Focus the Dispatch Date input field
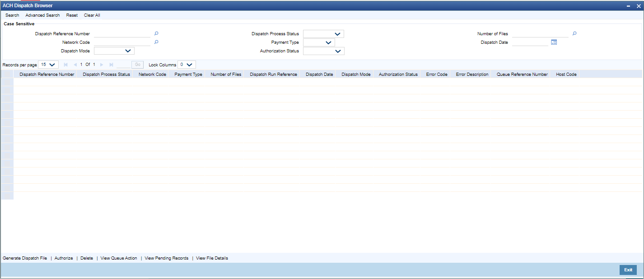644x279 pixels. (530, 42)
